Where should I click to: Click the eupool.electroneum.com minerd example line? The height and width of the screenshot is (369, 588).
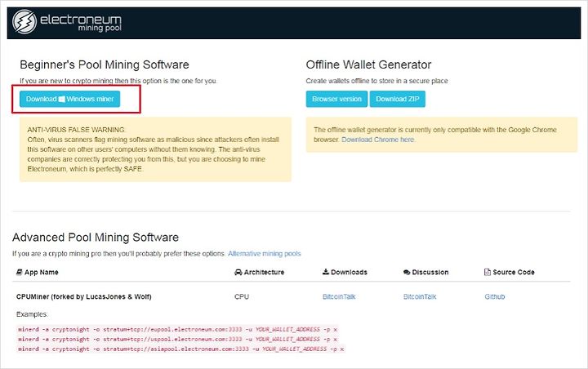177,329
